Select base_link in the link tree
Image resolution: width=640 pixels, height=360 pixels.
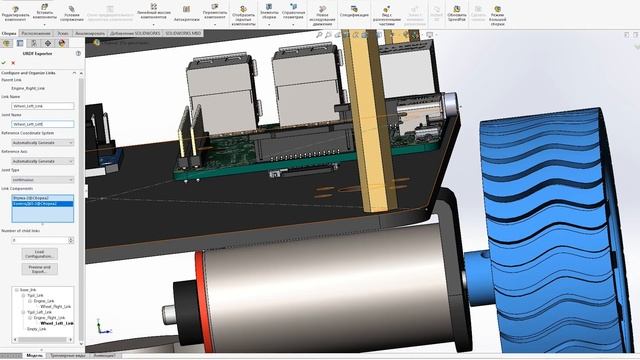click(28, 290)
